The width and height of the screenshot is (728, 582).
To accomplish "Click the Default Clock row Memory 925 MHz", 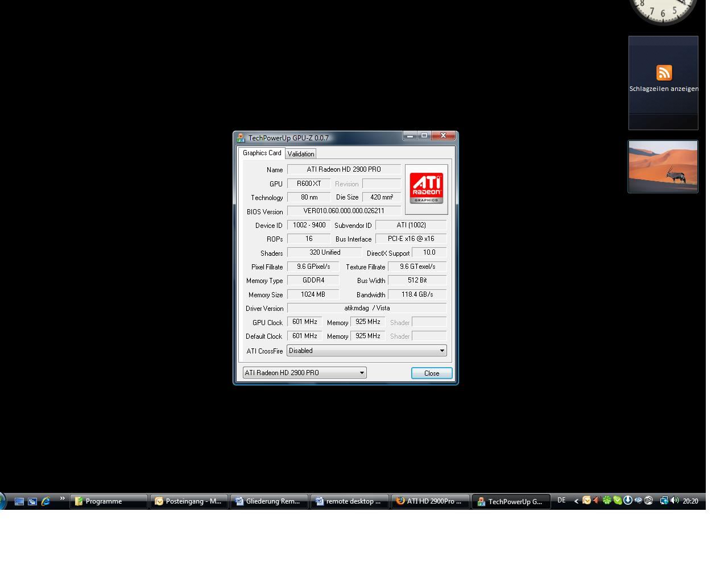I will pyautogui.click(x=368, y=336).
